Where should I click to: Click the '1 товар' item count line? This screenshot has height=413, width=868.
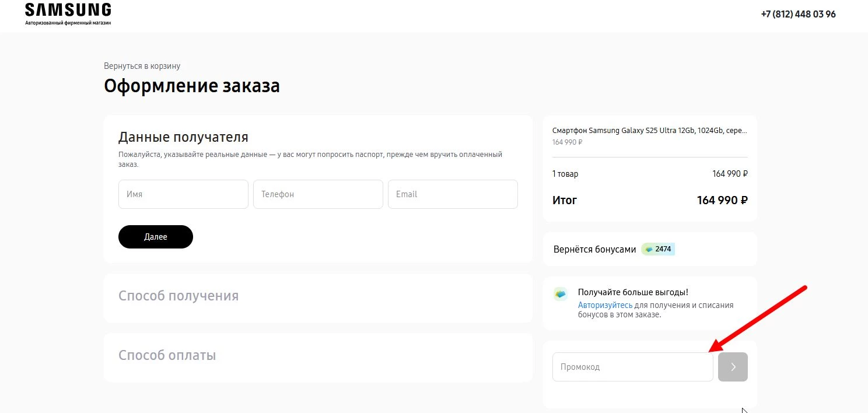(565, 174)
